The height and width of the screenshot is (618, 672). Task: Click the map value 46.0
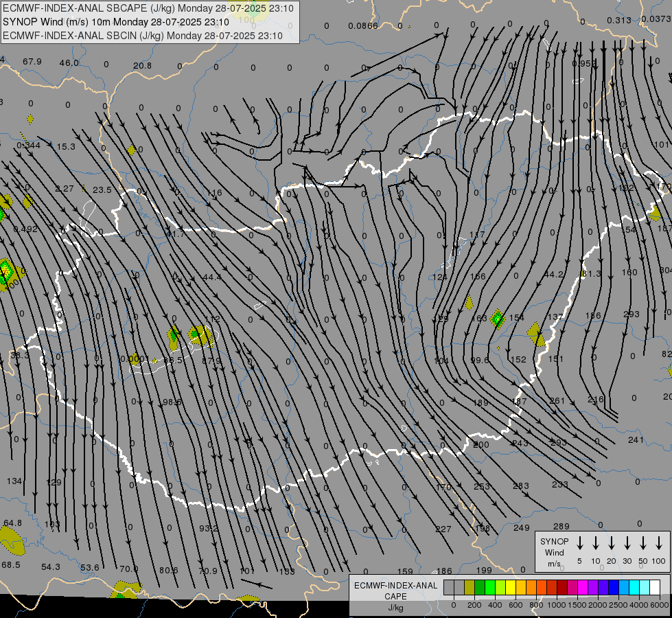(x=69, y=63)
